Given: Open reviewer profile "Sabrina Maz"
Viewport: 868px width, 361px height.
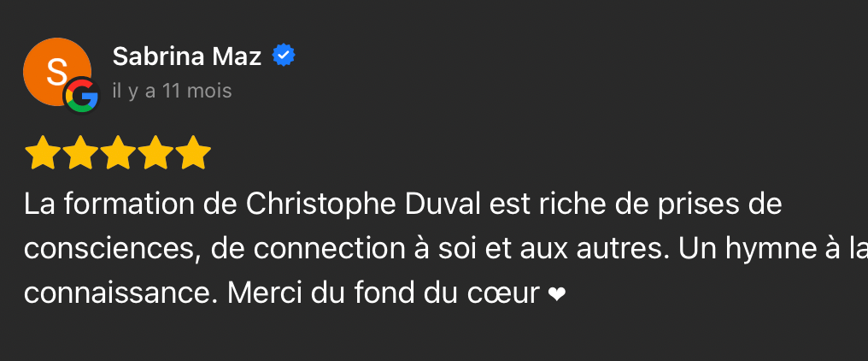Looking at the screenshot, I should [186, 57].
